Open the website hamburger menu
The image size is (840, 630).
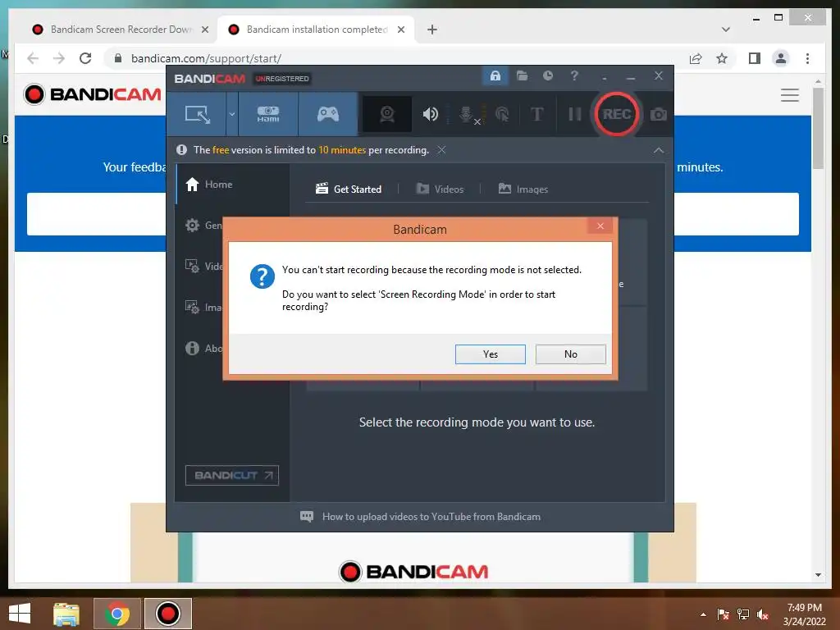tap(790, 95)
